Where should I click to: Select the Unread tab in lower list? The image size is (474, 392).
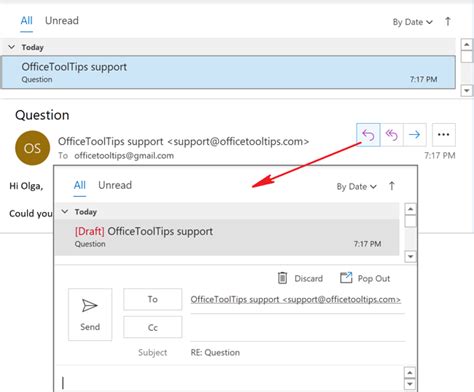click(x=115, y=185)
